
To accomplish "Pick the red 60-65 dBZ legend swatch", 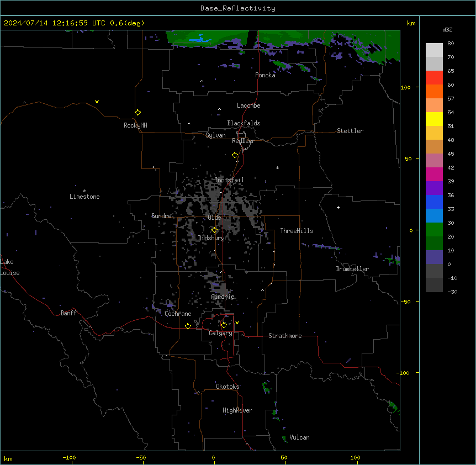I will point(434,77).
